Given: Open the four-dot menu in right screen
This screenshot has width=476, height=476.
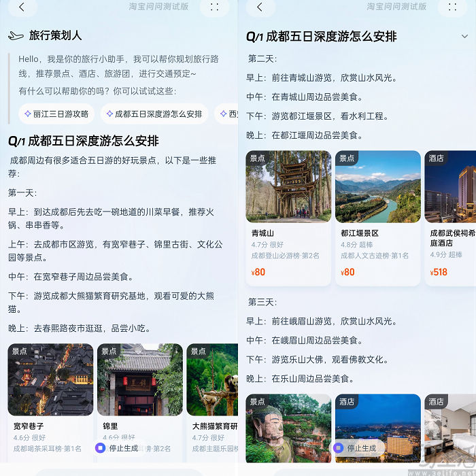Looking at the screenshot, I should point(453,7).
